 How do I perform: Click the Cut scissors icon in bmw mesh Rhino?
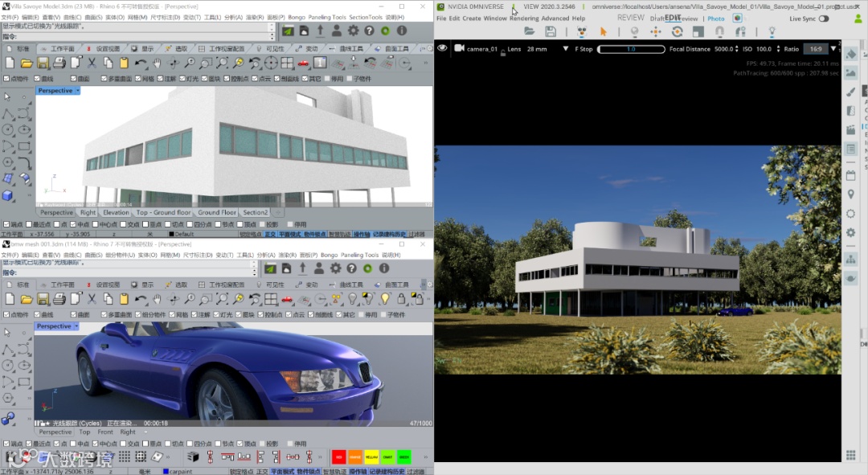[92, 300]
